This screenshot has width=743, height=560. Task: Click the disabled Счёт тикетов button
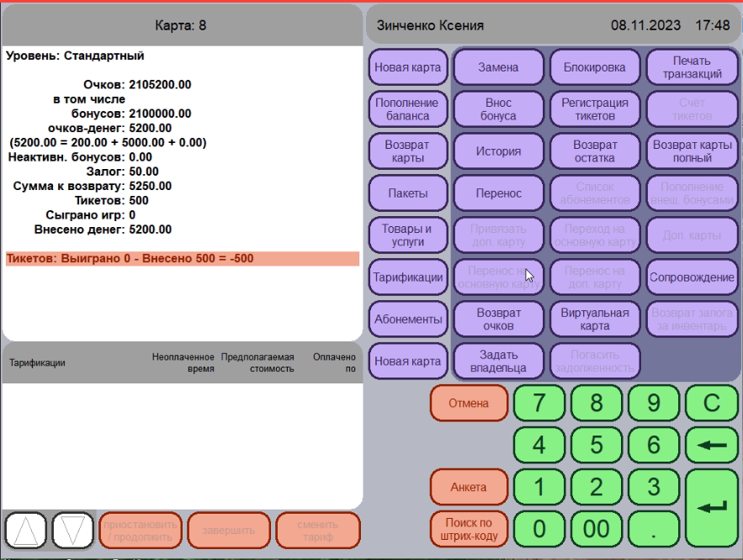tap(692, 109)
